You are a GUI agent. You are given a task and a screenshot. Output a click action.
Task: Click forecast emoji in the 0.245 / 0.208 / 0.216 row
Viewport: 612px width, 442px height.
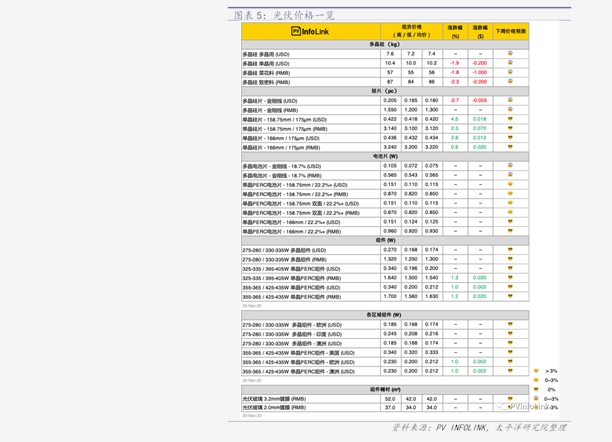coord(510,333)
